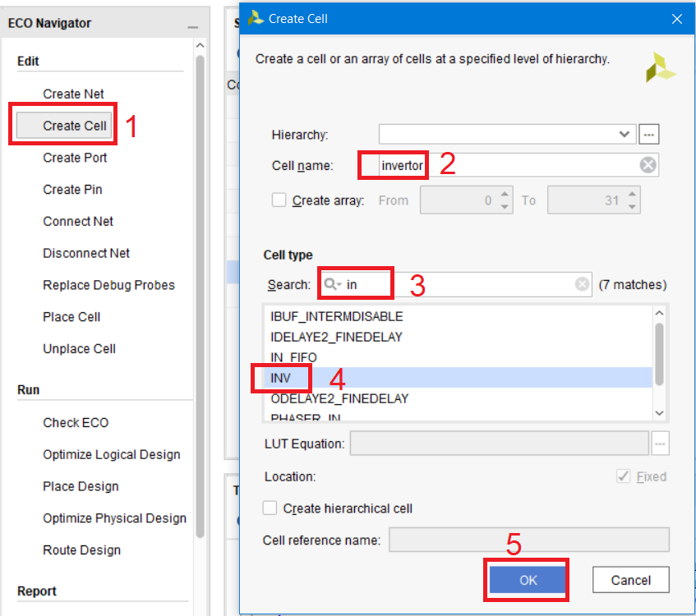696x616 pixels.
Task: Browse hierarchy with the ellipsis button
Action: pyautogui.click(x=648, y=134)
